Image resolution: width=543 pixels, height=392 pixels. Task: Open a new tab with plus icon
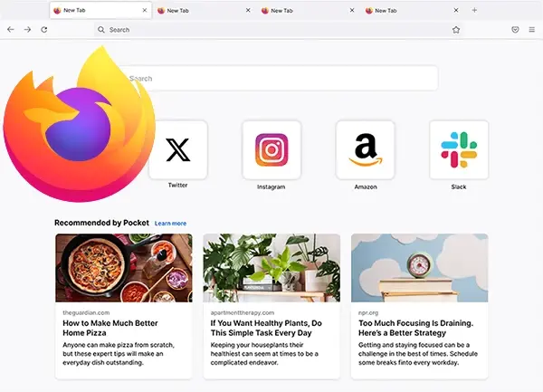pos(474,10)
